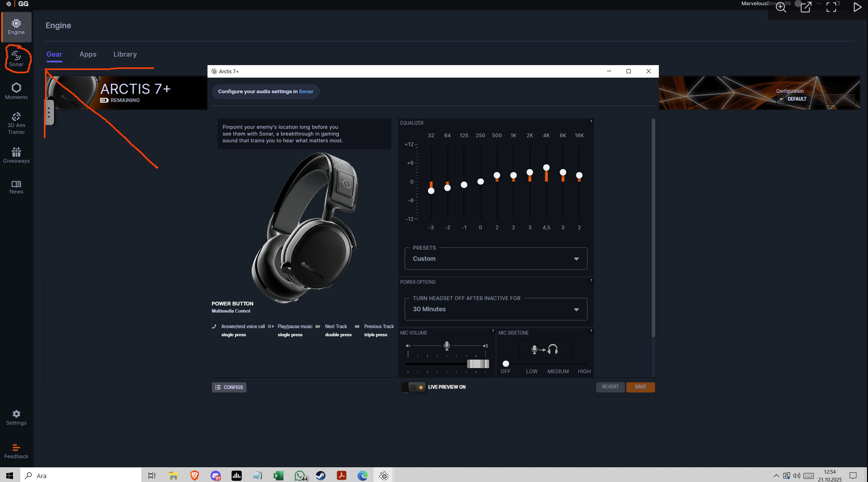Click the 250 Hz equalizer slider handle
The width and height of the screenshot is (868, 482).
(480, 182)
